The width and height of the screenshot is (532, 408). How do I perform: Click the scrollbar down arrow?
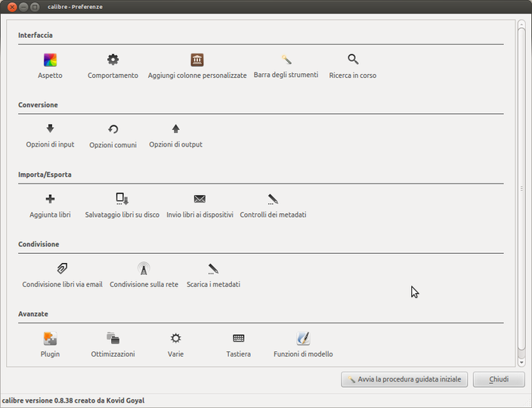point(521,363)
